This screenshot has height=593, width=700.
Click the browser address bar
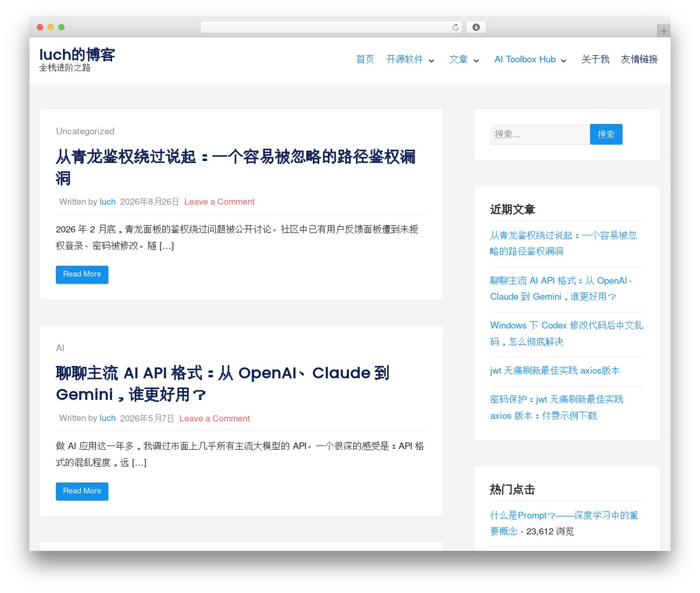point(331,27)
